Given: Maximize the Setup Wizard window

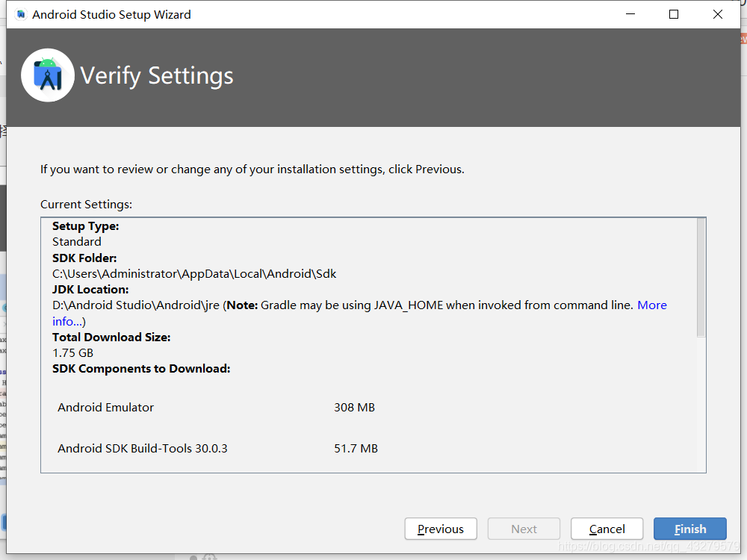Looking at the screenshot, I should [x=674, y=14].
